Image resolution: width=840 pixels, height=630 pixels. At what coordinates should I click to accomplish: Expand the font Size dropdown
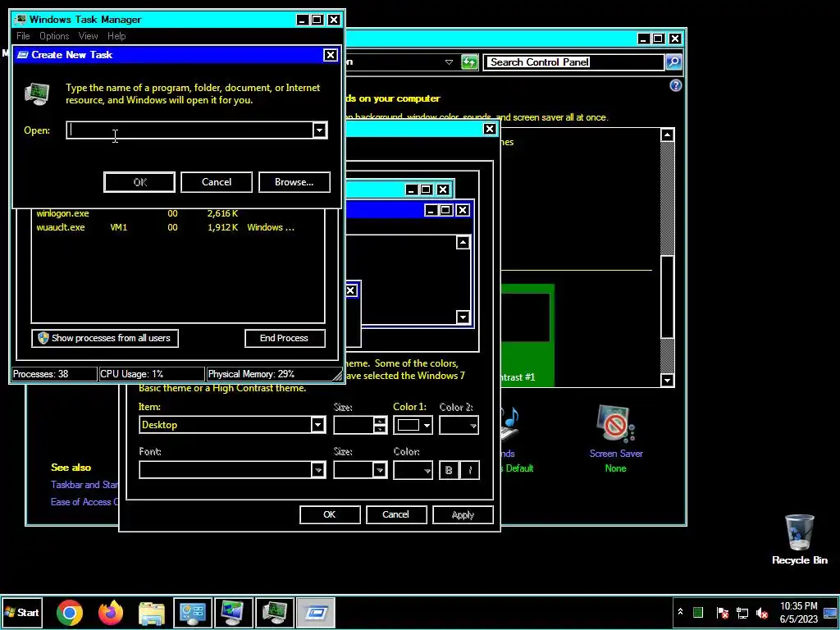(x=379, y=470)
